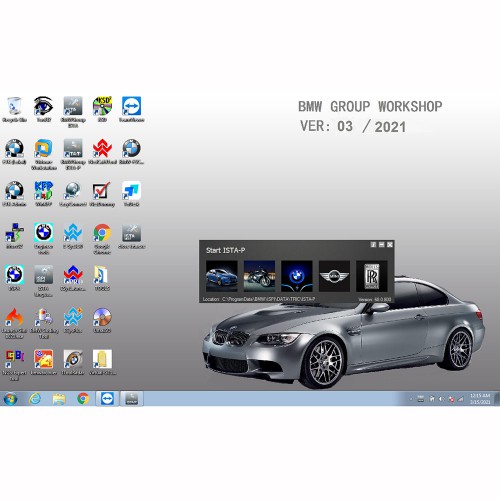Show hidden system tray icons
The image size is (500, 500).
click(411, 399)
